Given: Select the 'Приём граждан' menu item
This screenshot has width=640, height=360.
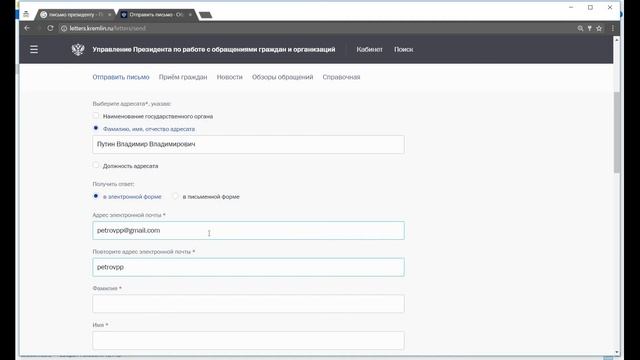Looking at the screenshot, I should point(183,77).
